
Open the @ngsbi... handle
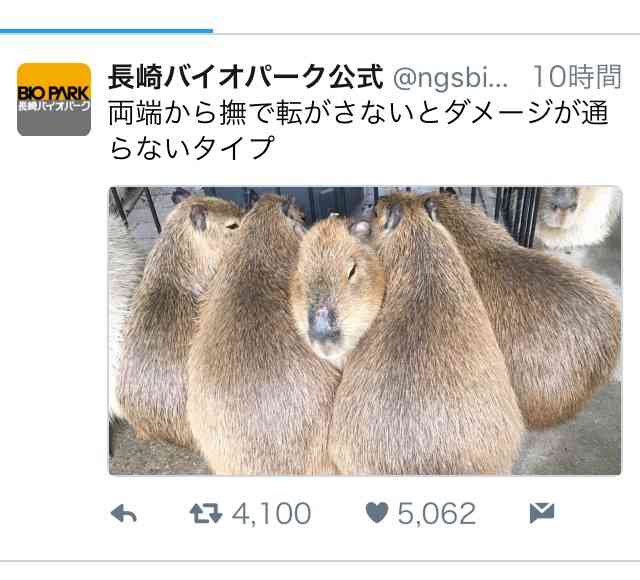click(x=451, y=78)
